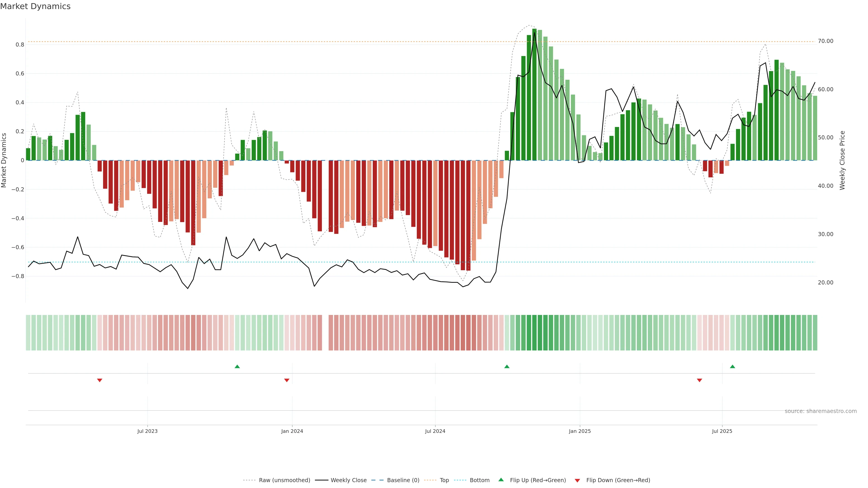Click the Jan 2024 x-axis label
Image resolution: width=868 pixels, height=488 pixels.
point(292,431)
